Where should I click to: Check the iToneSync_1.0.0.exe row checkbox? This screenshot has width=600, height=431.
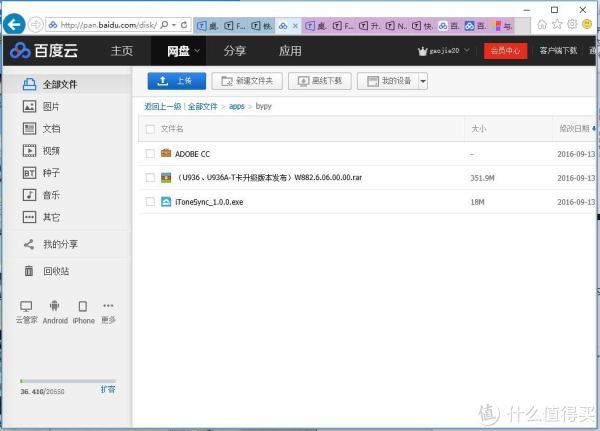(x=150, y=202)
